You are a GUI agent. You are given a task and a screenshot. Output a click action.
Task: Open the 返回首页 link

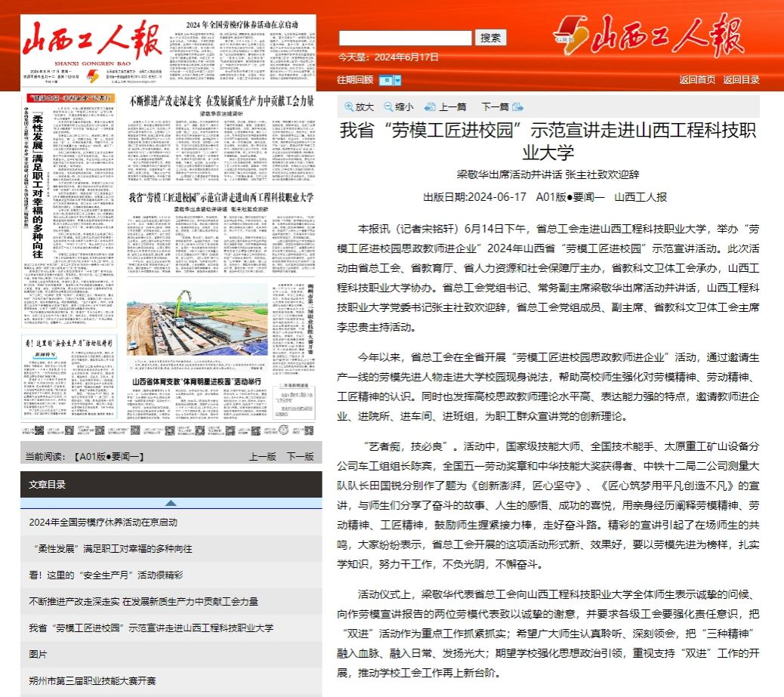pyautogui.click(x=697, y=79)
